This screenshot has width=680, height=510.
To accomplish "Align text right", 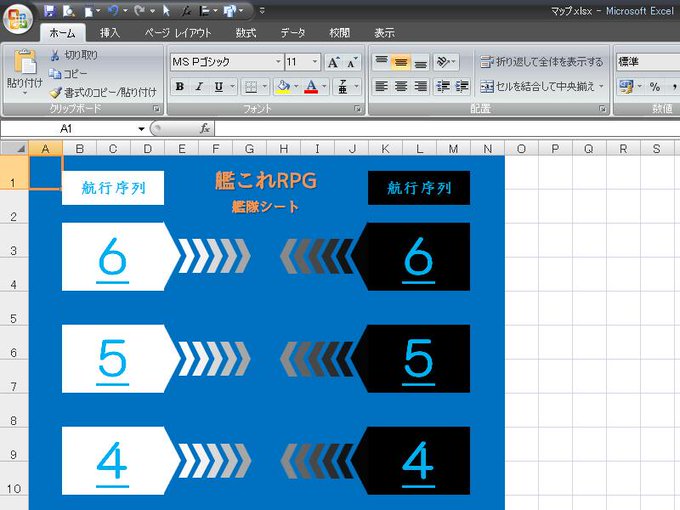I will click(420, 87).
